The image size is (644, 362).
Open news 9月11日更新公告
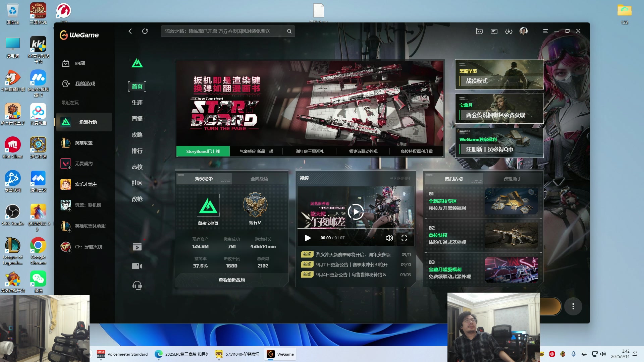(353, 264)
